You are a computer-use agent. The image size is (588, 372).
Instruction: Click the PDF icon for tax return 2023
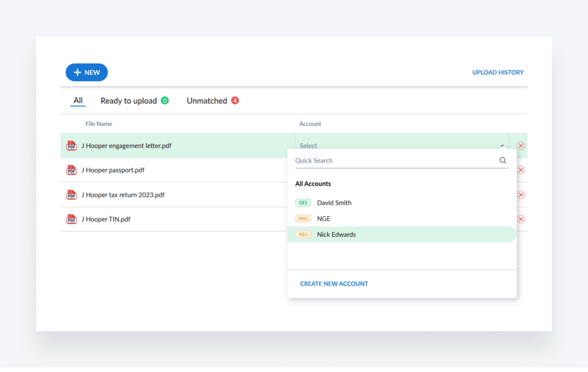(x=71, y=195)
